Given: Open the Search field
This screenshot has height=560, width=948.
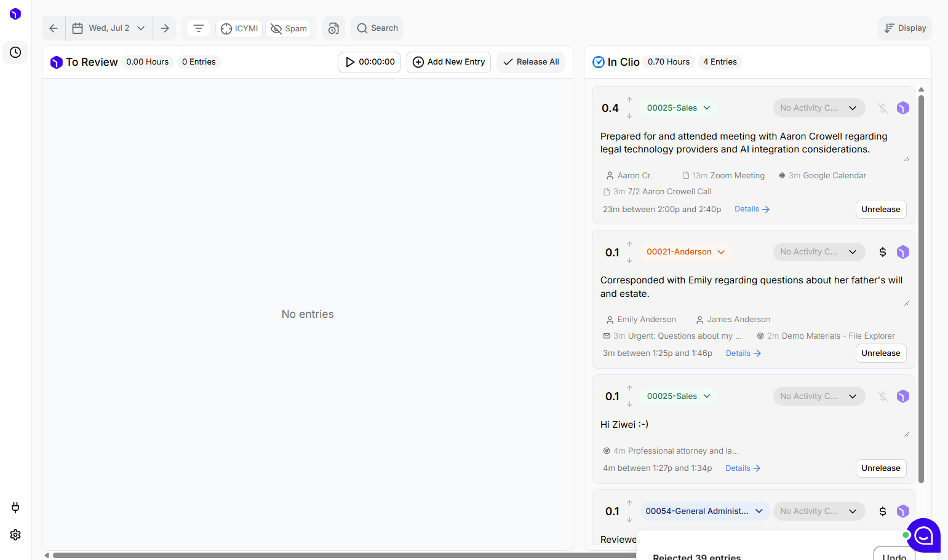Looking at the screenshot, I should (x=377, y=28).
